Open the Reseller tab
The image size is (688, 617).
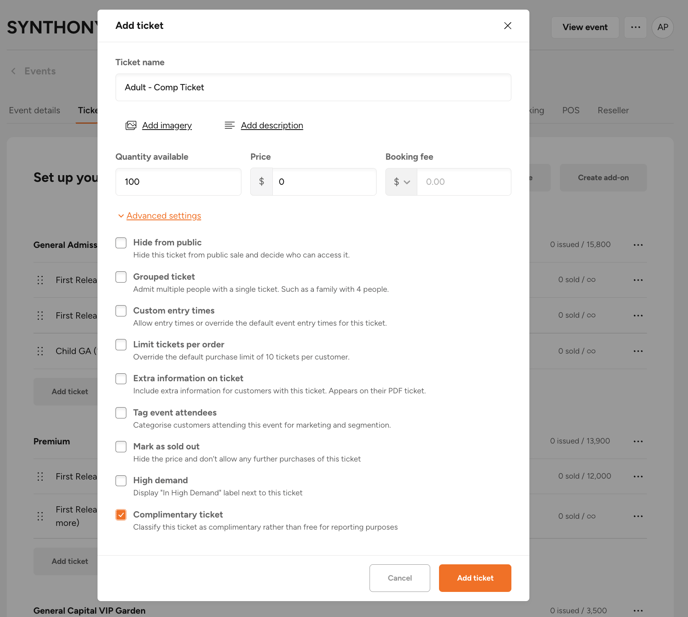pos(613,111)
